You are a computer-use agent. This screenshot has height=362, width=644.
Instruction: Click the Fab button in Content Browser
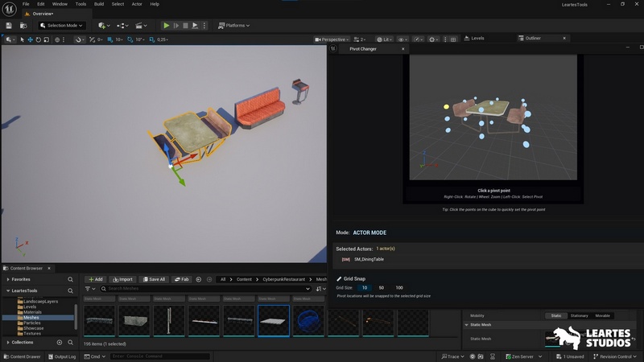pos(181,279)
